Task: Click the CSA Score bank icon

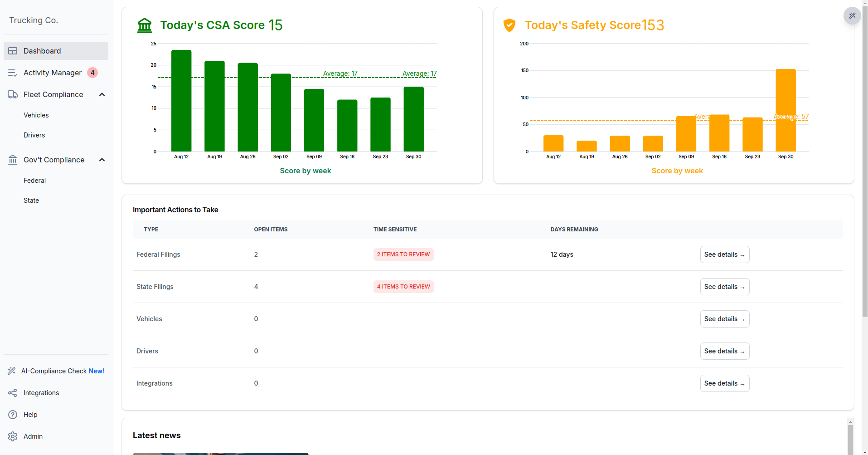Action: (145, 25)
